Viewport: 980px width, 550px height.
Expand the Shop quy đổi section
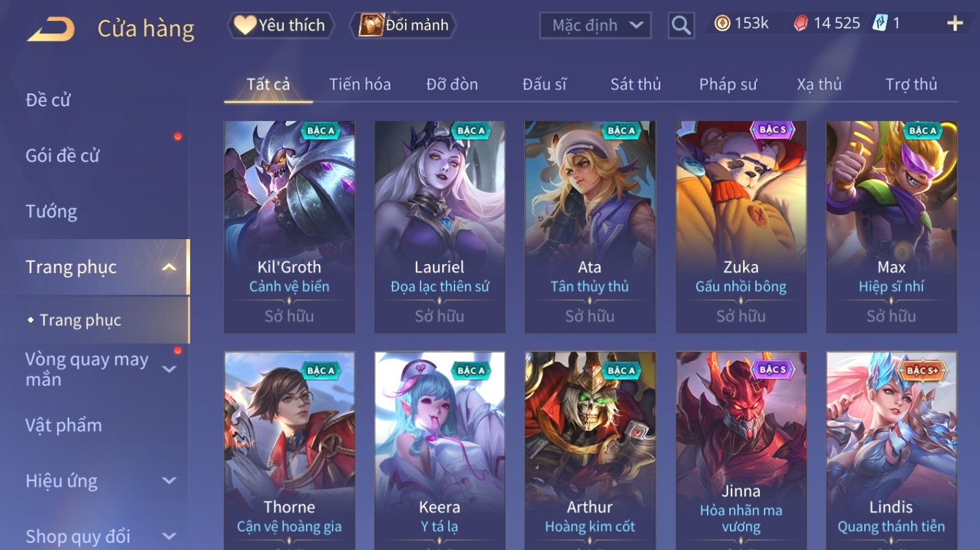169,536
